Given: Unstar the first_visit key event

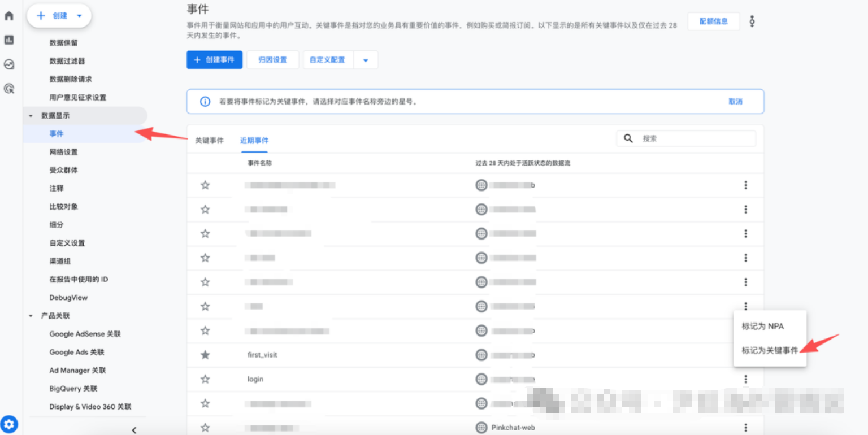Looking at the screenshot, I should pos(205,355).
